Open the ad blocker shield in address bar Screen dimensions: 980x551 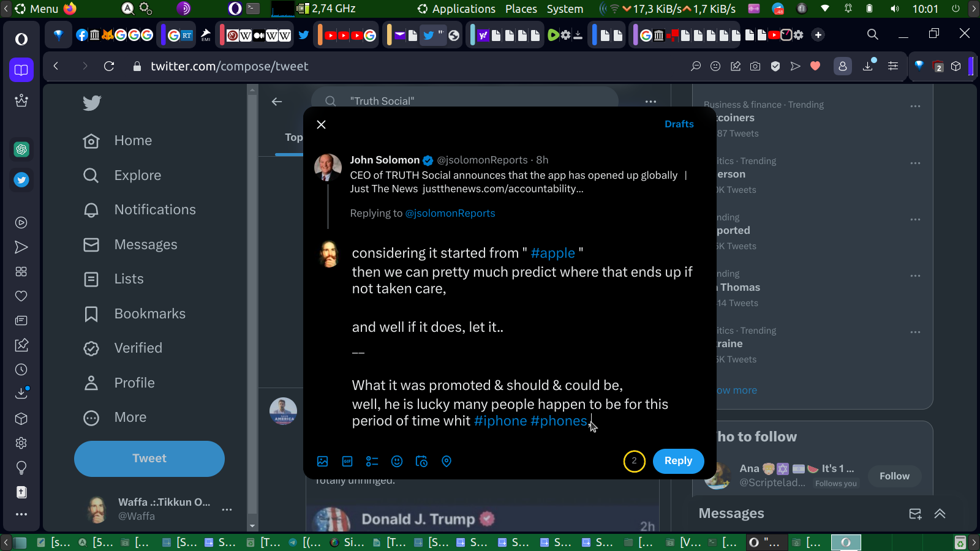[x=775, y=66]
